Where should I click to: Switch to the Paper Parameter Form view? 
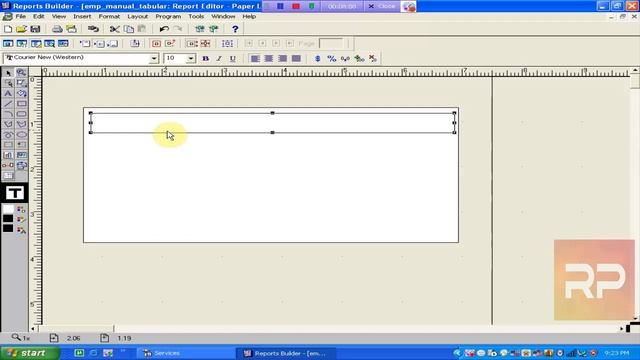63,43
